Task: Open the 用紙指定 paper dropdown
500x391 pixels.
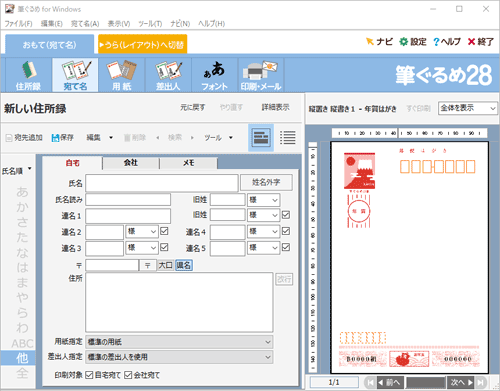Action: point(179,342)
